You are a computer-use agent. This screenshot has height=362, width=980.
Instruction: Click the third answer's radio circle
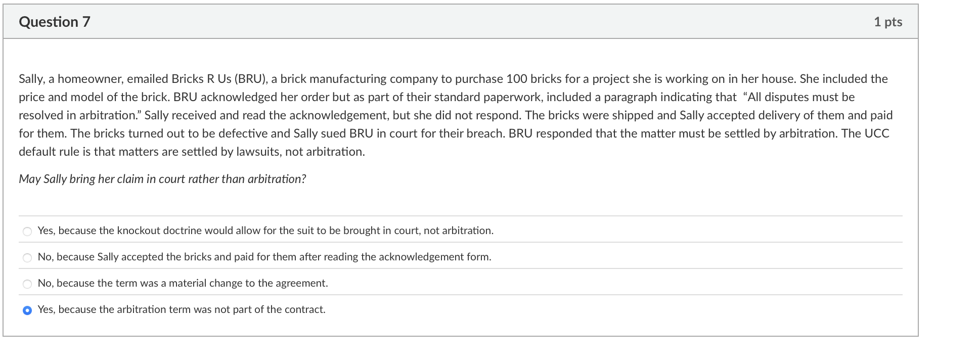[x=27, y=283]
